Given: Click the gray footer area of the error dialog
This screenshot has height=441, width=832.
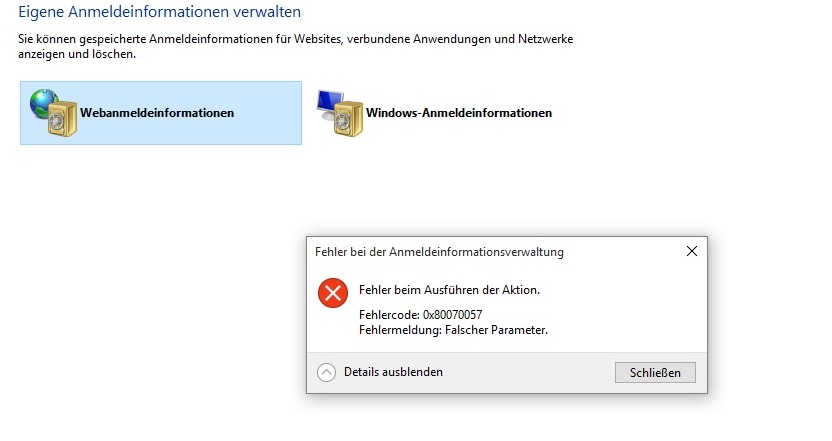Looking at the screenshot, I should pos(525,373).
